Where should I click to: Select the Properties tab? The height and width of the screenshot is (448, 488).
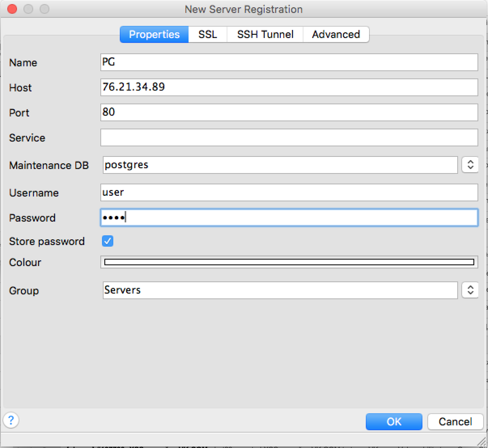click(x=154, y=34)
